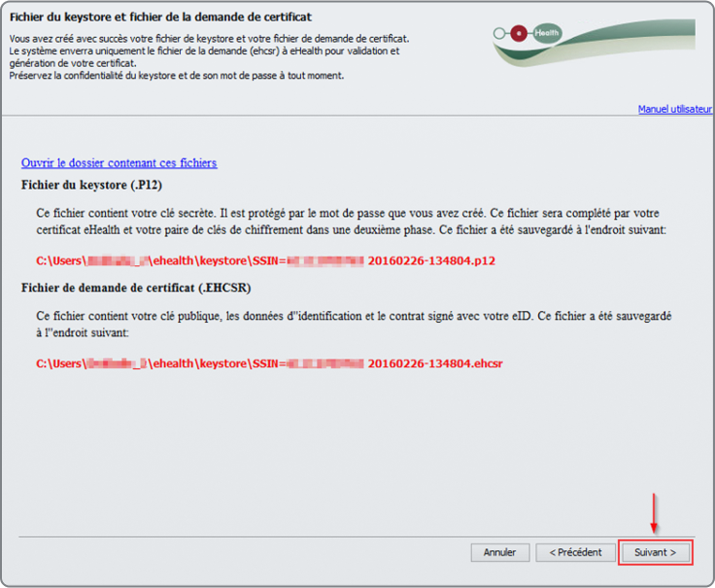Image resolution: width=715 pixels, height=588 pixels.
Task: Cancel the wizard with Annuler
Action: 500,552
